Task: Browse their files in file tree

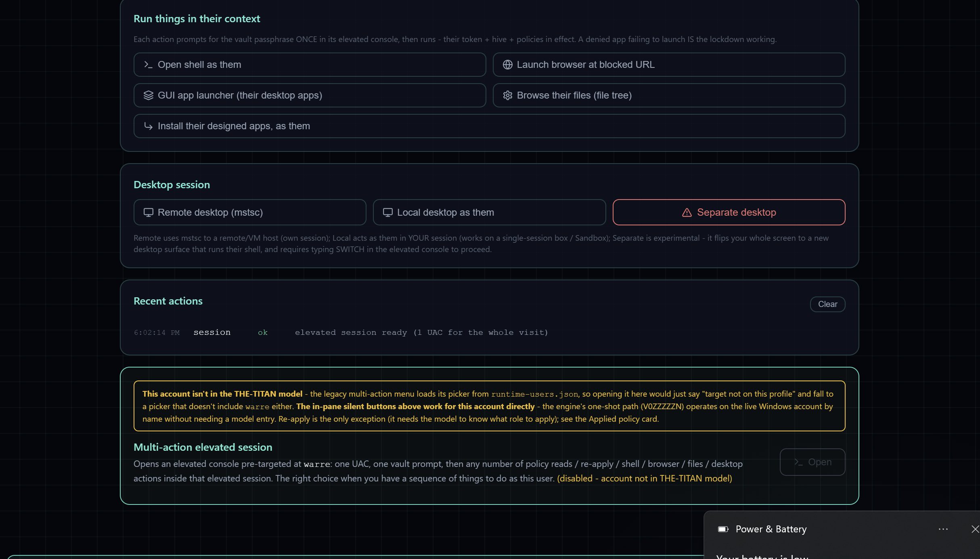Action: point(669,95)
